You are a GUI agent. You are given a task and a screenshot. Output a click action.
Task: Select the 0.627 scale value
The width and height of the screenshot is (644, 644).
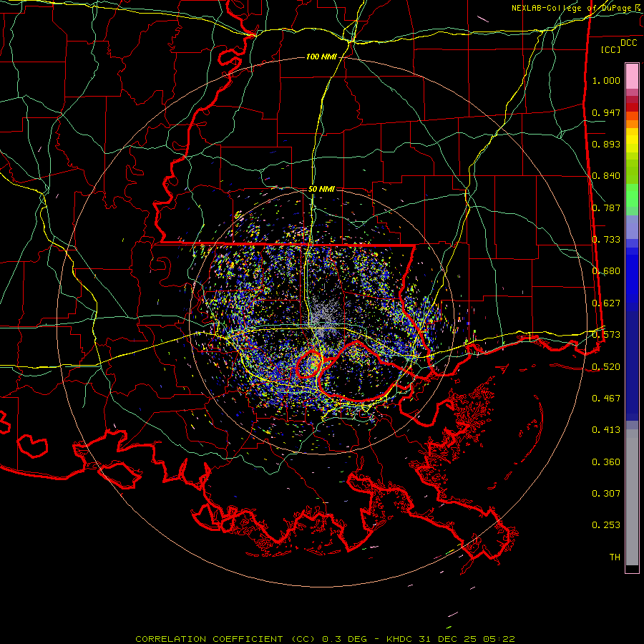(606, 303)
